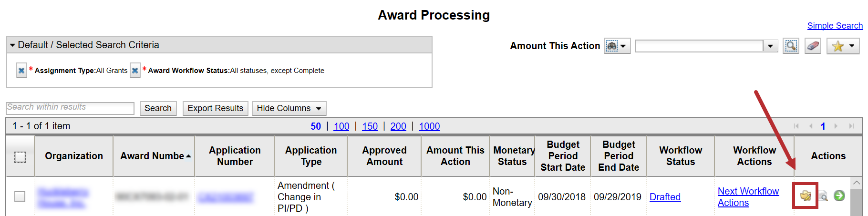This screenshot has width=868, height=216.
Task: Click the binoculars search field icon
Action: (612, 46)
